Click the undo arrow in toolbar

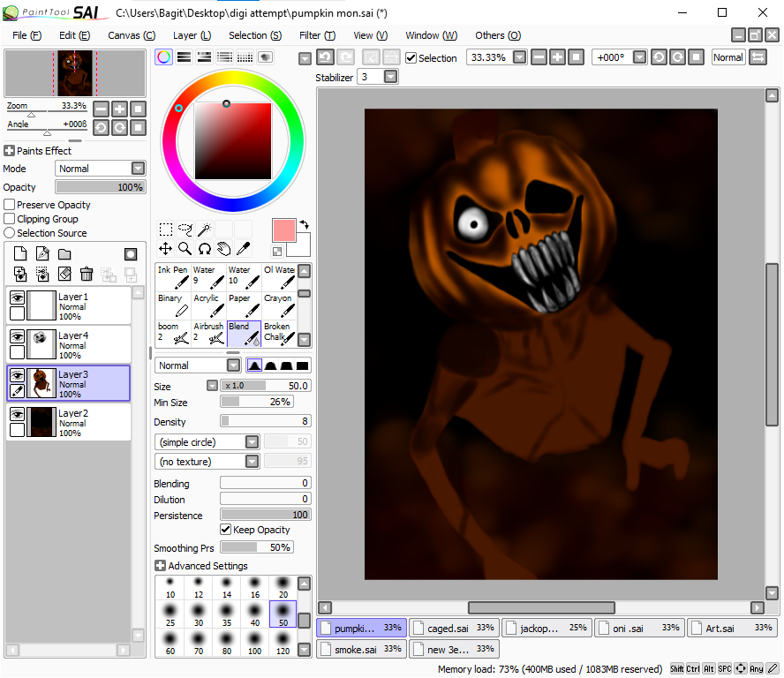tap(325, 57)
